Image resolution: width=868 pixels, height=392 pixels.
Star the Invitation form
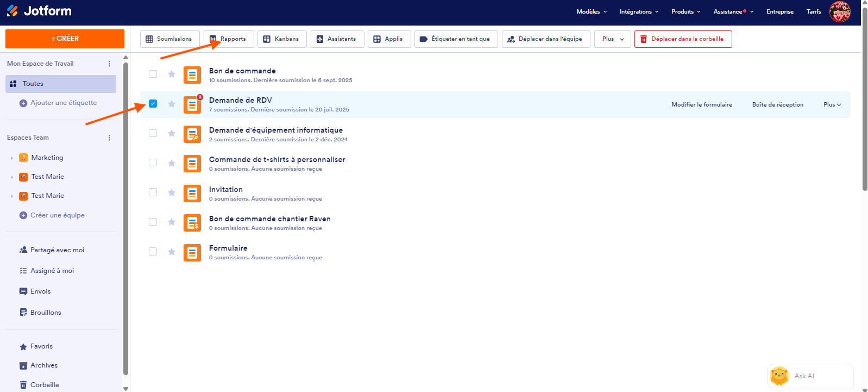172,192
